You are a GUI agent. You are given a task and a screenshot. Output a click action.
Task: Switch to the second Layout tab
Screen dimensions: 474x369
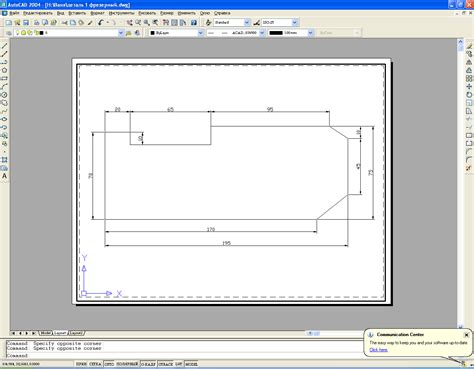(76, 333)
